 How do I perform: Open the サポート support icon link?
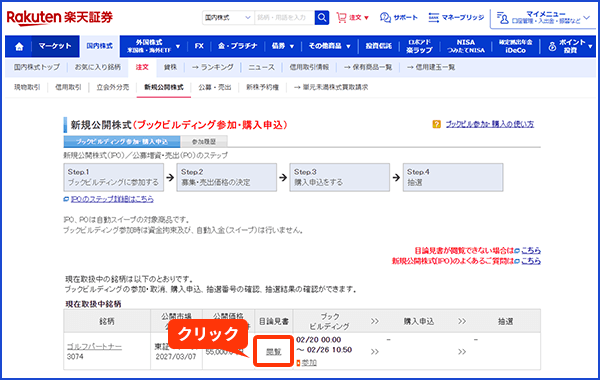point(398,18)
